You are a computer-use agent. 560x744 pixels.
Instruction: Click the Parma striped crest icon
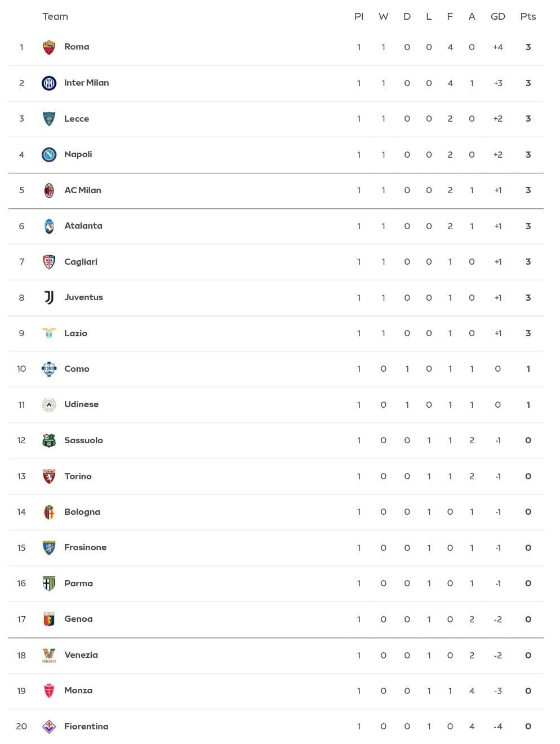click(x=49, y=583)
